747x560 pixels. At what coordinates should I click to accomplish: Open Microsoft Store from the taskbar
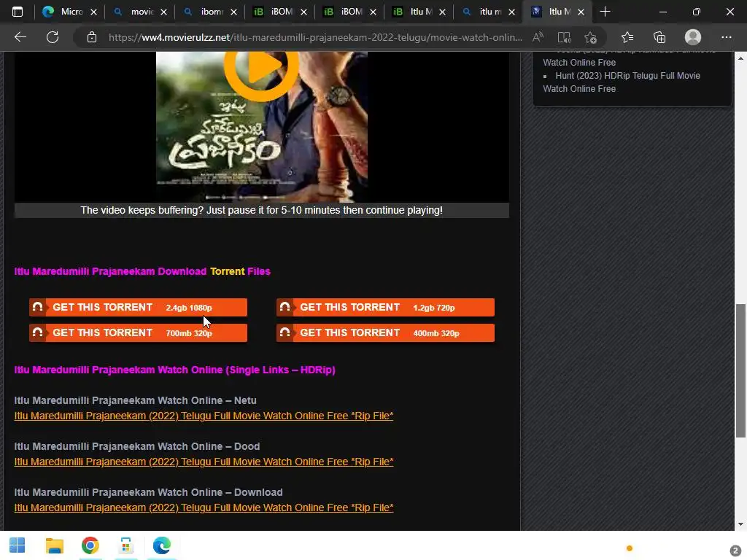coord(125,545)
